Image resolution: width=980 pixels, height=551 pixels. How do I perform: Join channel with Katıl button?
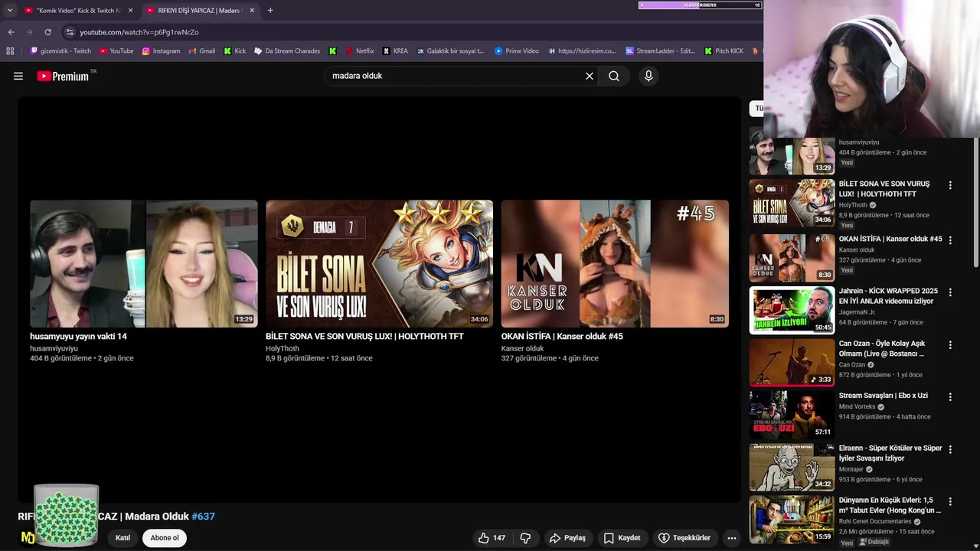point(122,538)
